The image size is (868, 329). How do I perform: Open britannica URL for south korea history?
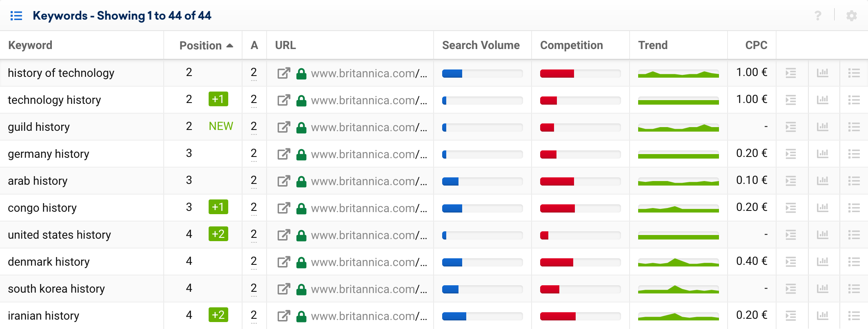[369, 289]
